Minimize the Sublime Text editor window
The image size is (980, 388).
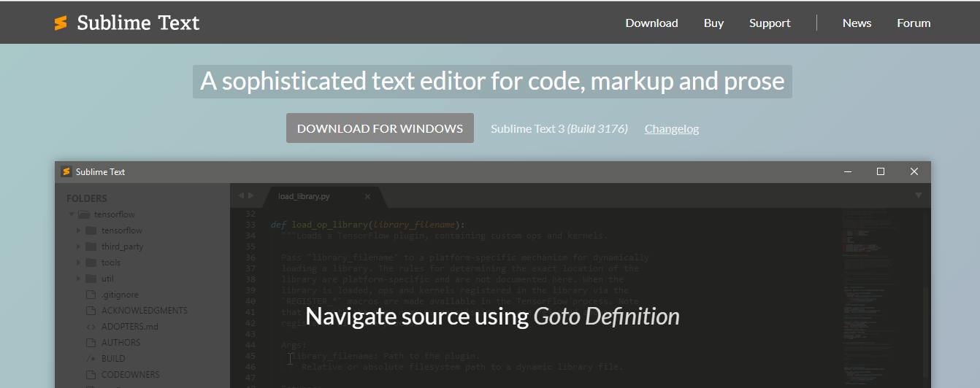pyautogui.click(x=848, y=172)
